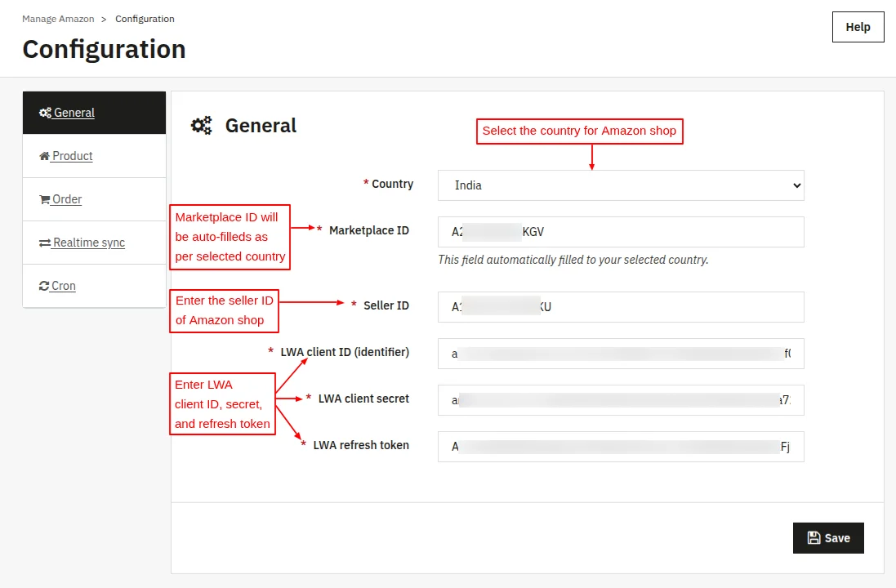Select India in the country combo box
Screen dimensions: 896x588
point(621,185)
